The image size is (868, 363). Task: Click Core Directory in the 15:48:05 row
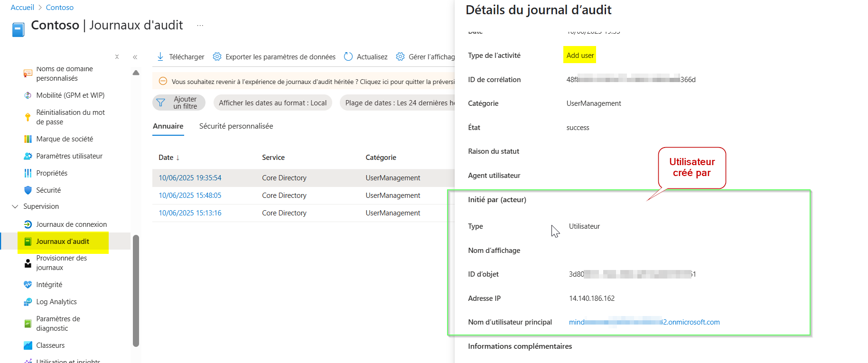point(284,195)
